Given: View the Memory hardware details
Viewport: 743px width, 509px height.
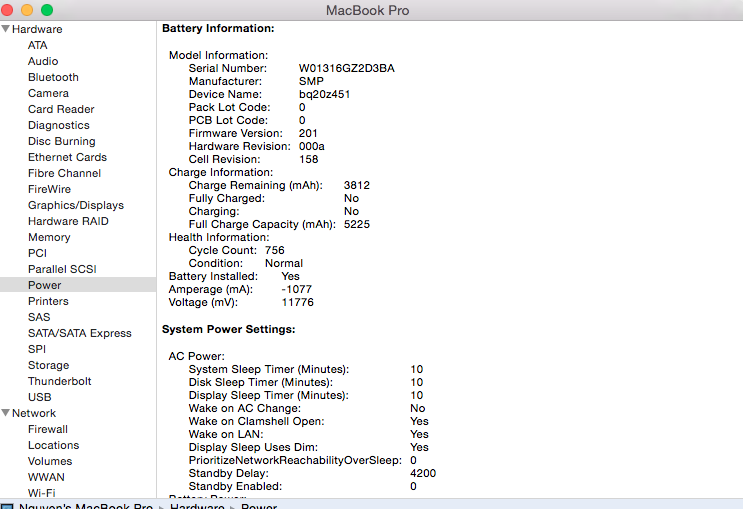Looking at the screenshot, I should (49, 237).
